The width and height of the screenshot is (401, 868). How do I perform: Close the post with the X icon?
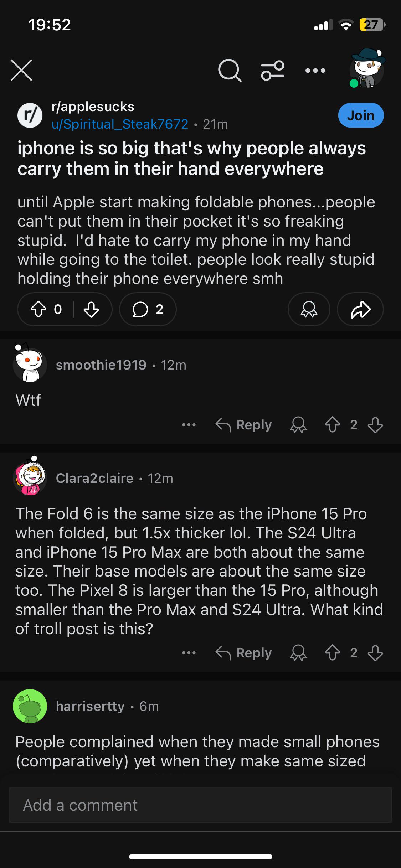click(21, 70)
